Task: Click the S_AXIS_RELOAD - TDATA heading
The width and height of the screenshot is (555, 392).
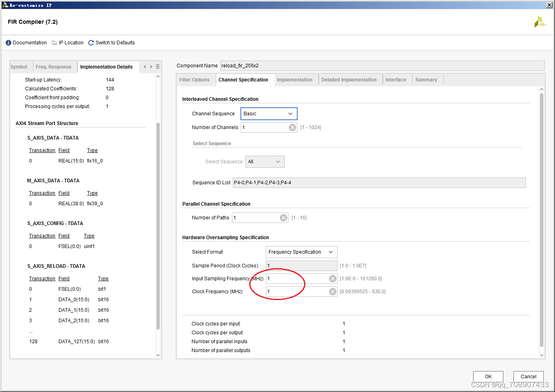Action: tap(56, 266)
